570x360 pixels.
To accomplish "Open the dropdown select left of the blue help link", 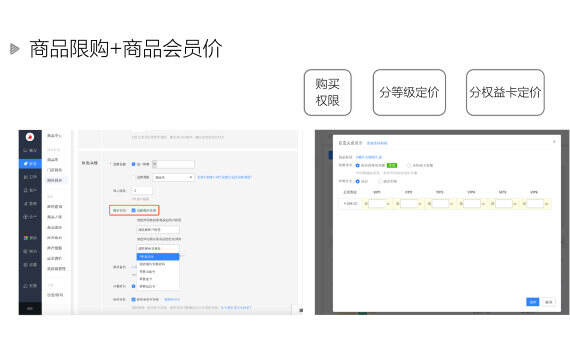I will (x=173, y=177).
